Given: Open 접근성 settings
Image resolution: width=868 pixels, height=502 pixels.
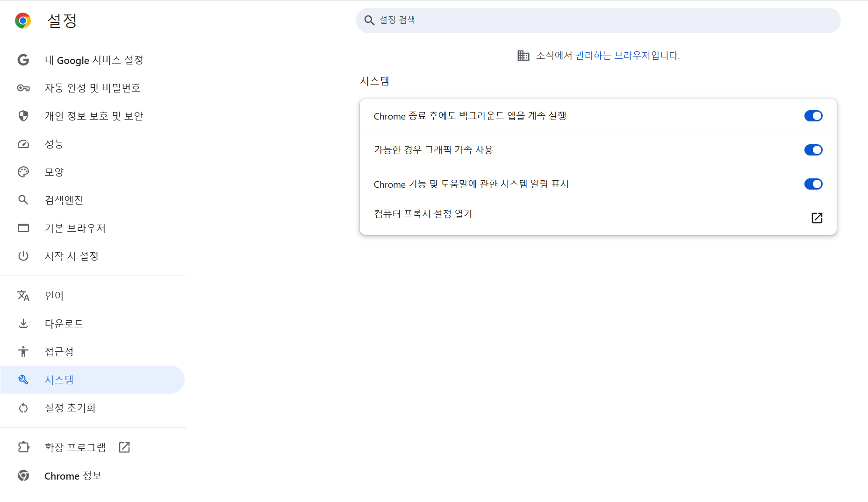Looking at the screenshot, I should click(x=93, y=352).
